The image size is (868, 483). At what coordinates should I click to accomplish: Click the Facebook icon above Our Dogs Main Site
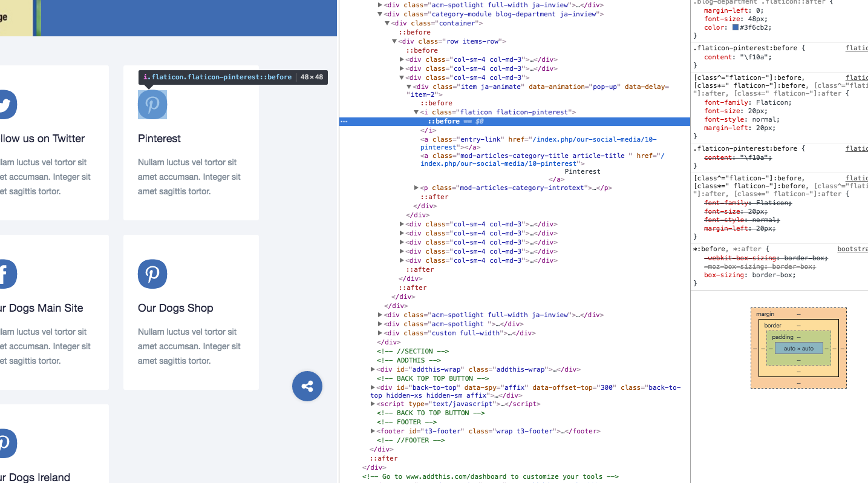6,274
